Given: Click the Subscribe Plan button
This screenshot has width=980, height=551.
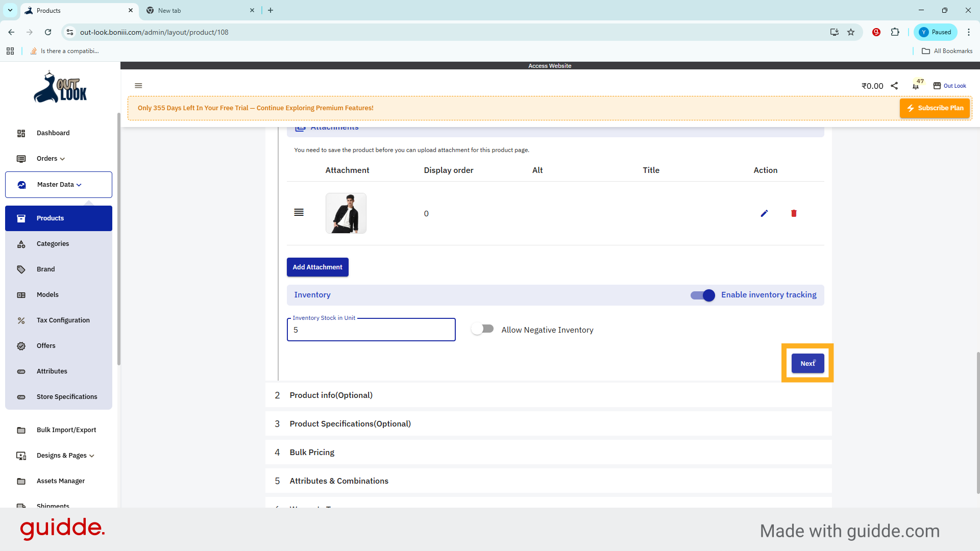Looking at the screenshot, I should (935, 108).
